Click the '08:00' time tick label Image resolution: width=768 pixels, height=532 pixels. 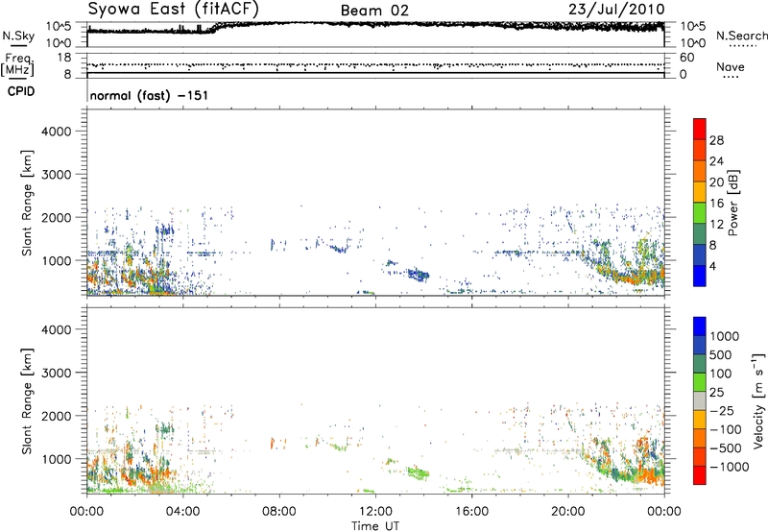tap(279, 512)
